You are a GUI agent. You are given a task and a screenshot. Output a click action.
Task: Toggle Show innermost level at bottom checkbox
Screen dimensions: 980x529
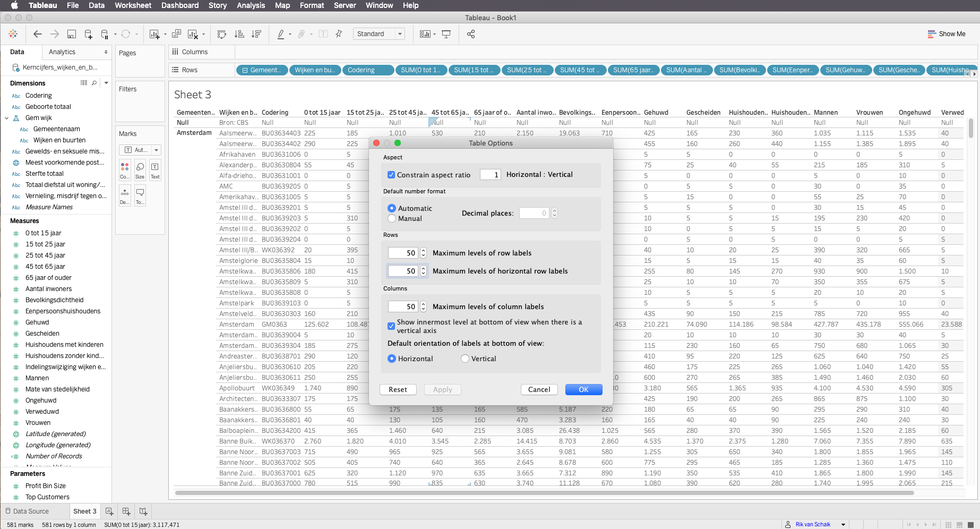pos(391,326)
